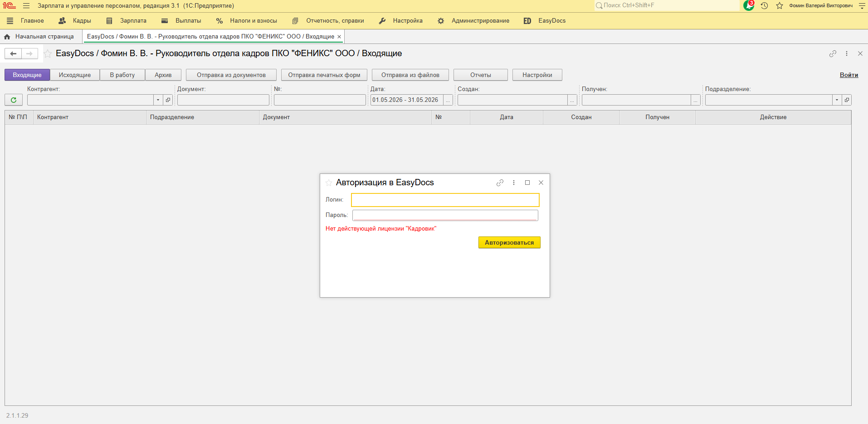Open the history clock icon

point(764,6)
